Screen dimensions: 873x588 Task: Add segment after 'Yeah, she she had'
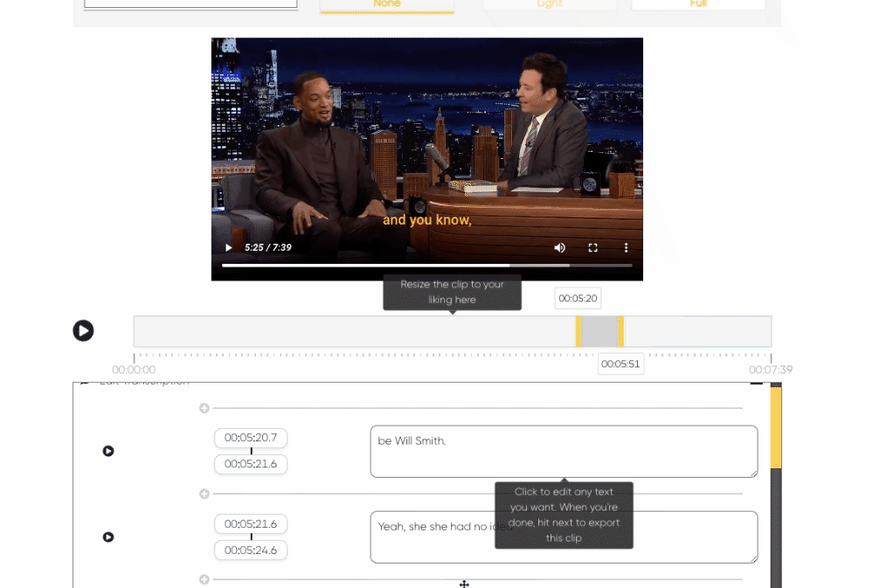click(204, 579)
